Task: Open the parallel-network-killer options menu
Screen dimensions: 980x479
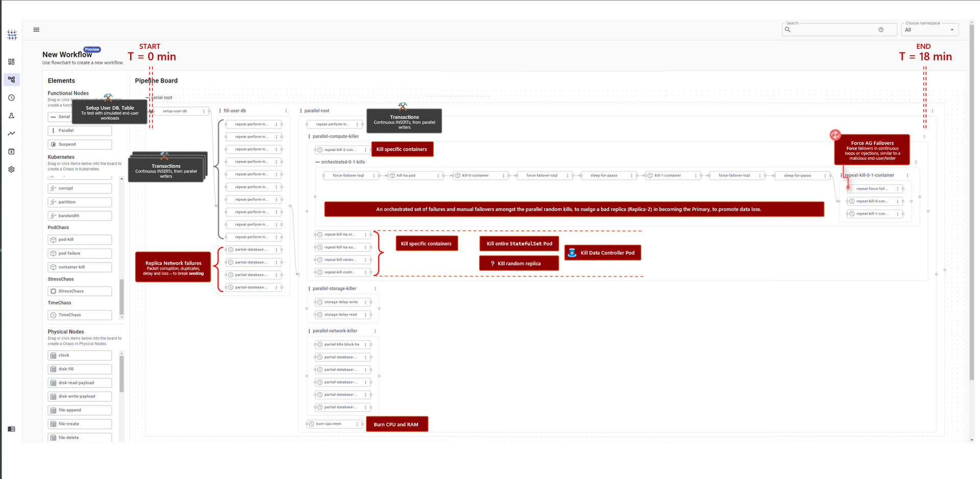Action: (375, 331)
